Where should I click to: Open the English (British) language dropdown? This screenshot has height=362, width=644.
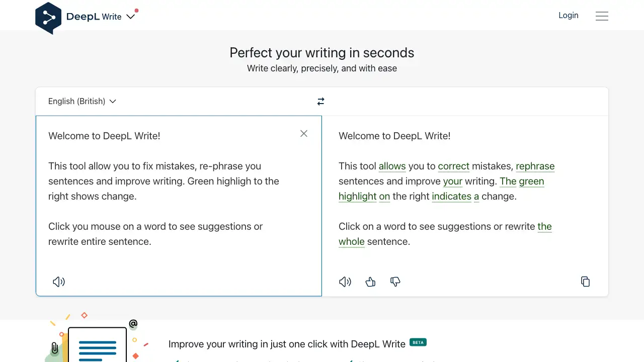pos(82,102)
